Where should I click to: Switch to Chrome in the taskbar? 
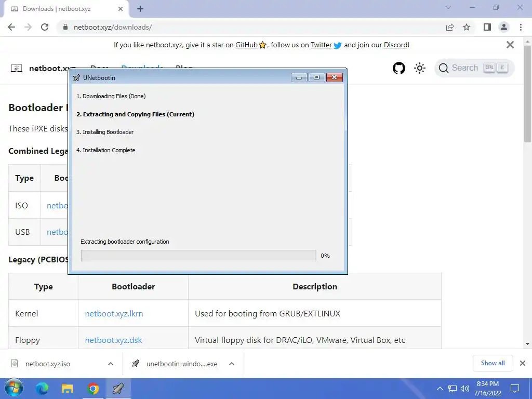tap(92, 389)
